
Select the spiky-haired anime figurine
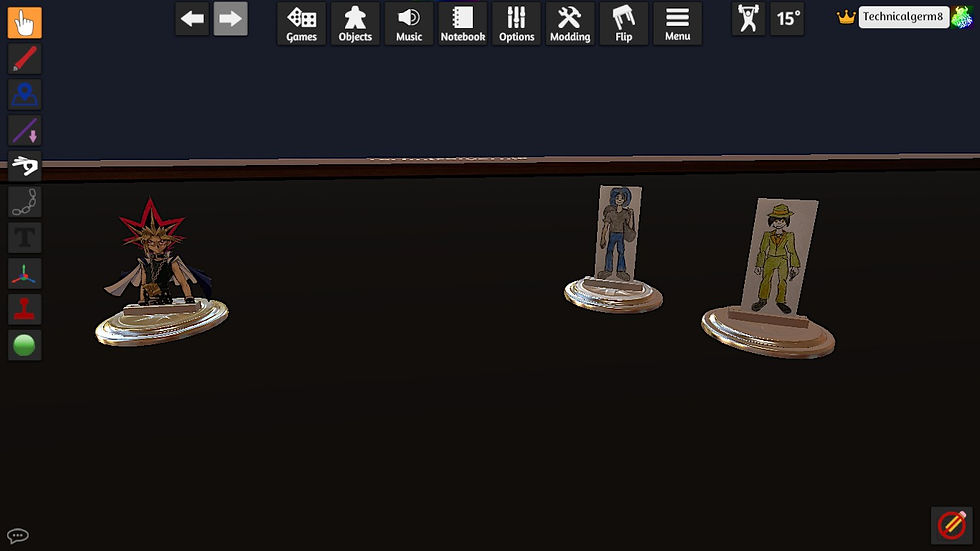pyautogui.click(x=161, y=274)
